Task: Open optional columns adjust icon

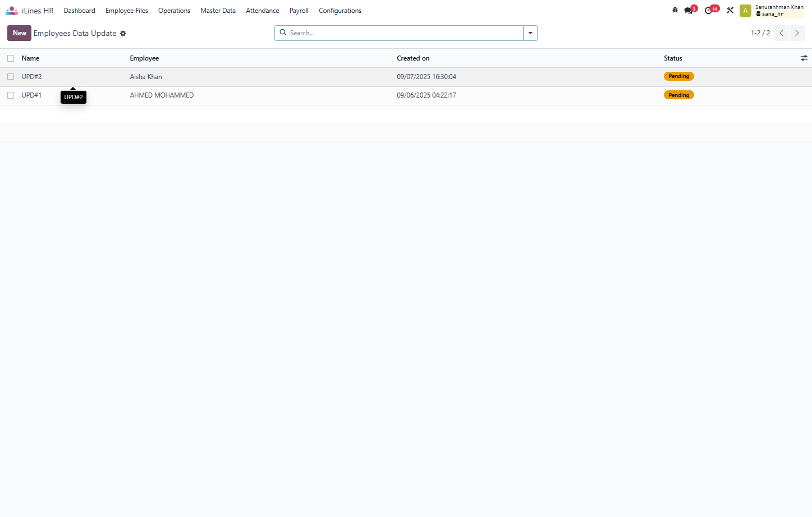Action: pos(804,58)
